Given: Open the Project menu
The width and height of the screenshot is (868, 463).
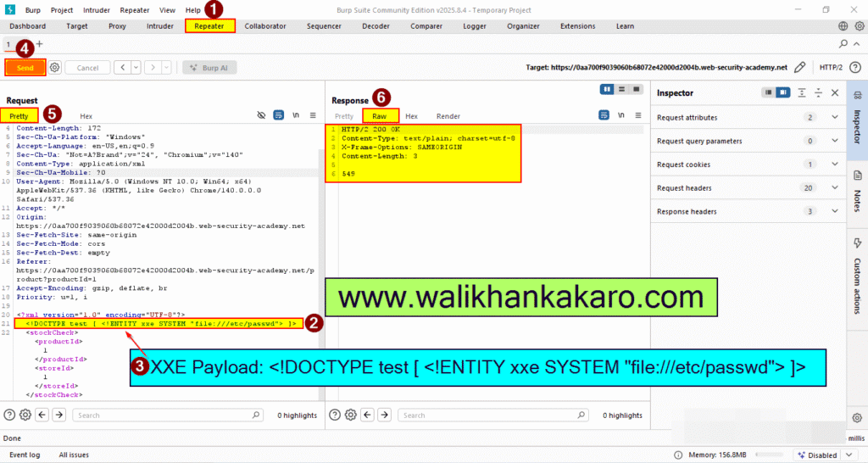Looking at the screenshot, I should (61, 10).
